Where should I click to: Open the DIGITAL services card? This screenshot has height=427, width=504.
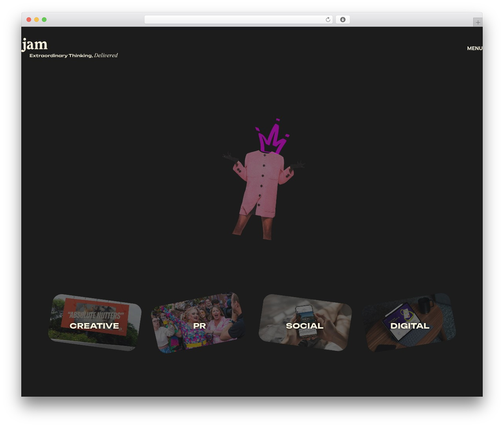point(409,323)
